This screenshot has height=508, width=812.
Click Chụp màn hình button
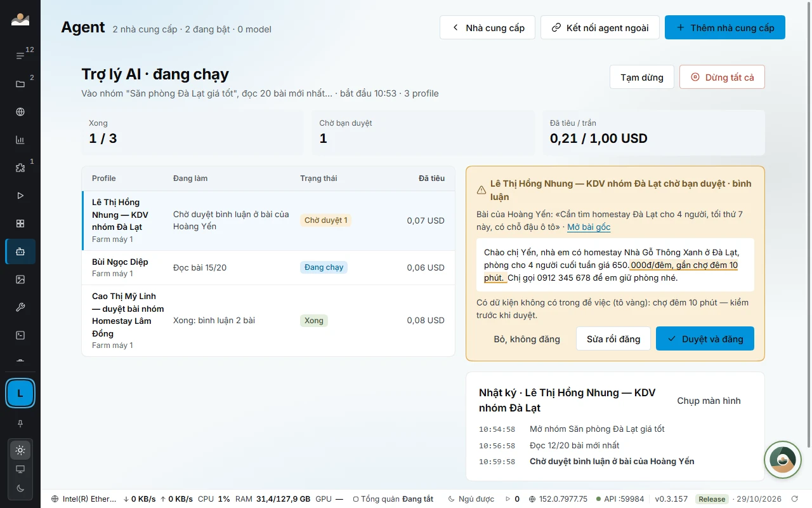[x=709, y=401]
